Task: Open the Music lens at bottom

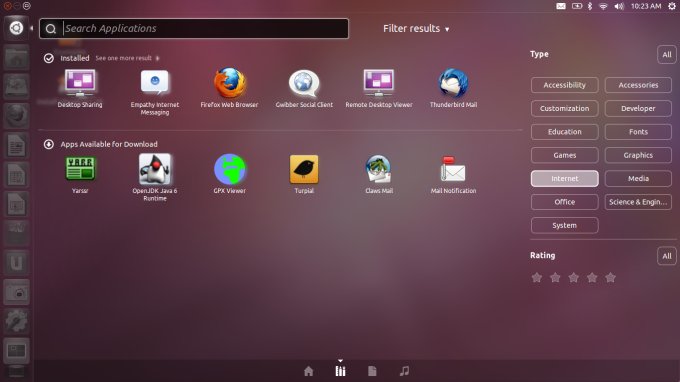Action: click(x=404, y=371)
